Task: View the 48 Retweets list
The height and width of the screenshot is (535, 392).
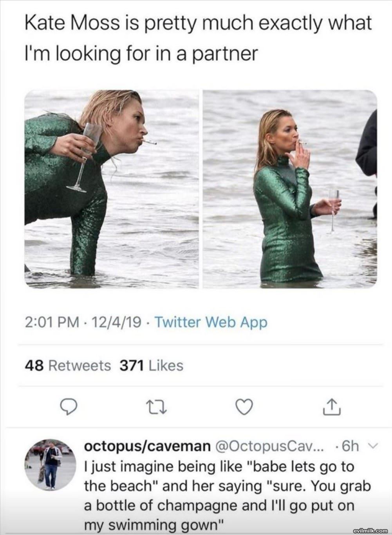Action: [68, 366]
